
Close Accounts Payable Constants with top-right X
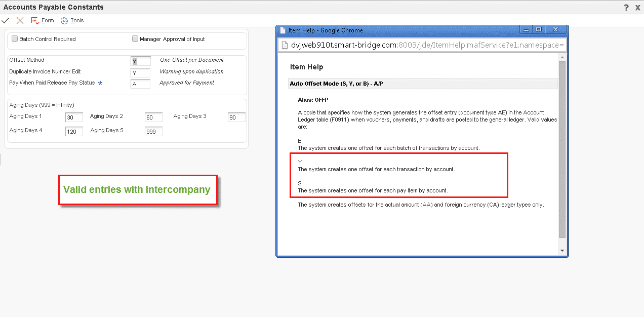(637, 7)
